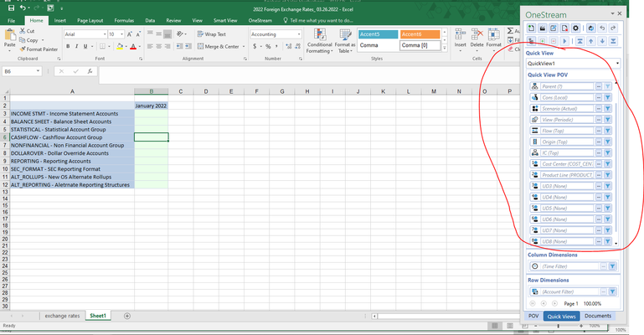The width and height of the screenshot is (644, 335).
Task: Open the Paste dropdown arrow
Action: pos(9,50)
